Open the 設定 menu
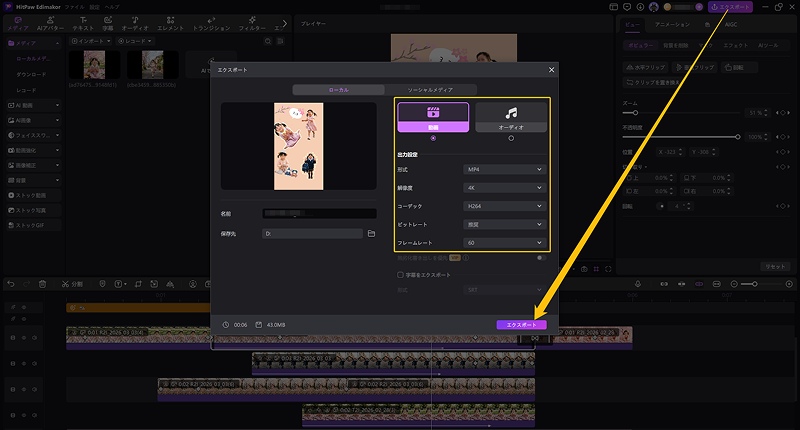The image size is (800, 430). point(94,7)
